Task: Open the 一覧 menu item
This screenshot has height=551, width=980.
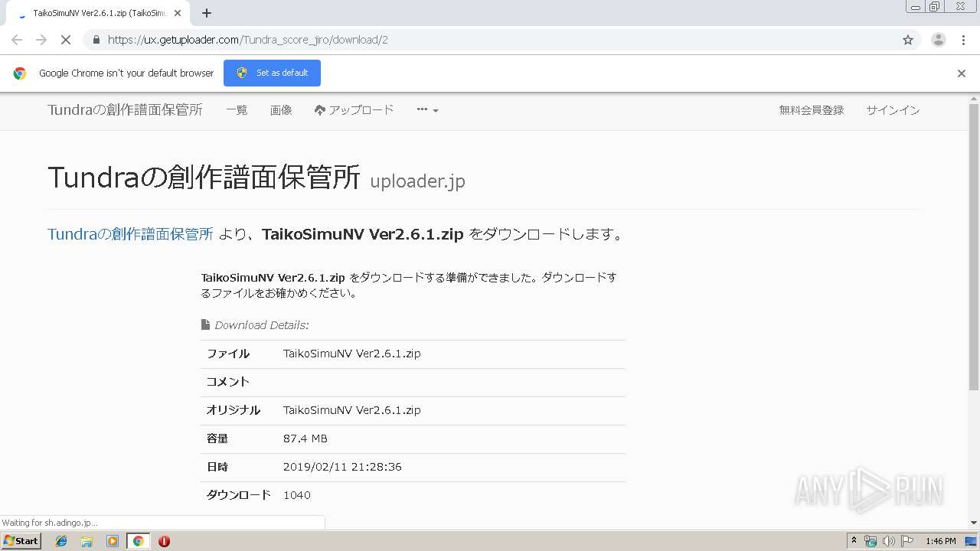Action: pyautogui.click(x=237, y=110)
